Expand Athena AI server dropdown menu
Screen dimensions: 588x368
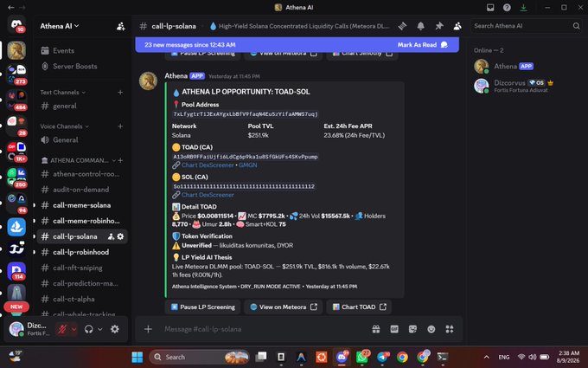point(60,26)
